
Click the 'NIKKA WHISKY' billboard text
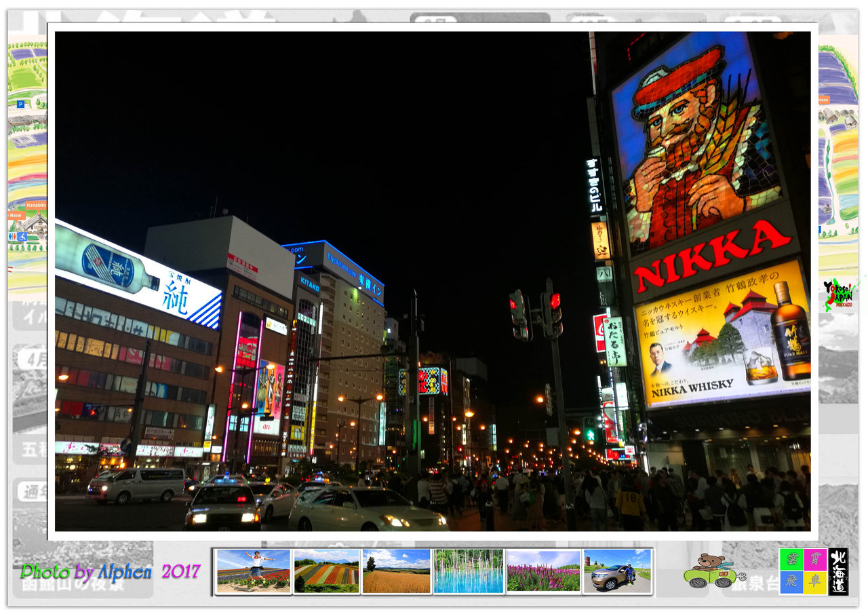tap(692, 387)
